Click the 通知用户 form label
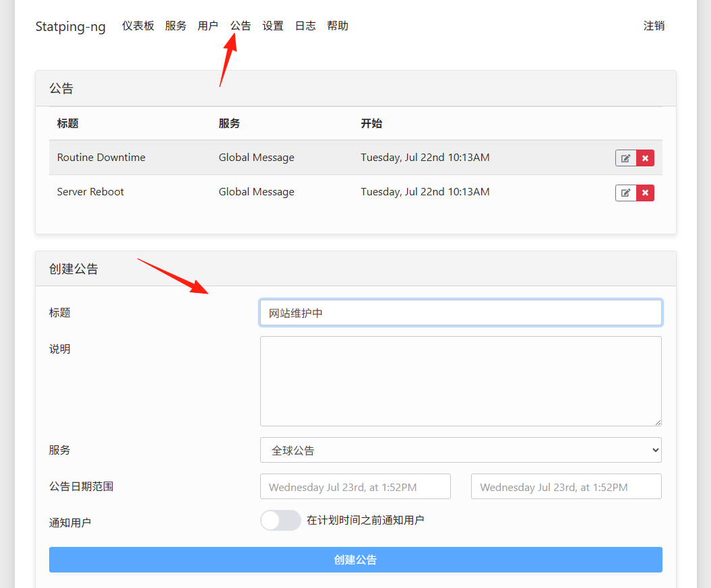 tap(70, 523)
